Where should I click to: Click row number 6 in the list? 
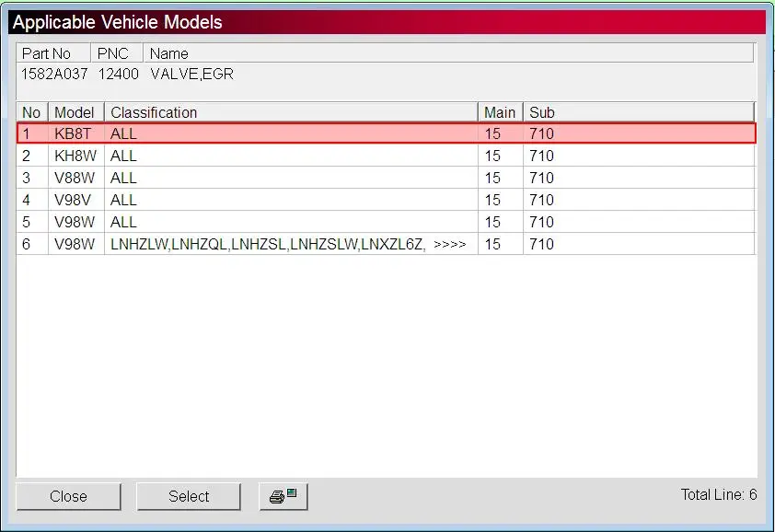pyautogui.click(x=386, y=244)
